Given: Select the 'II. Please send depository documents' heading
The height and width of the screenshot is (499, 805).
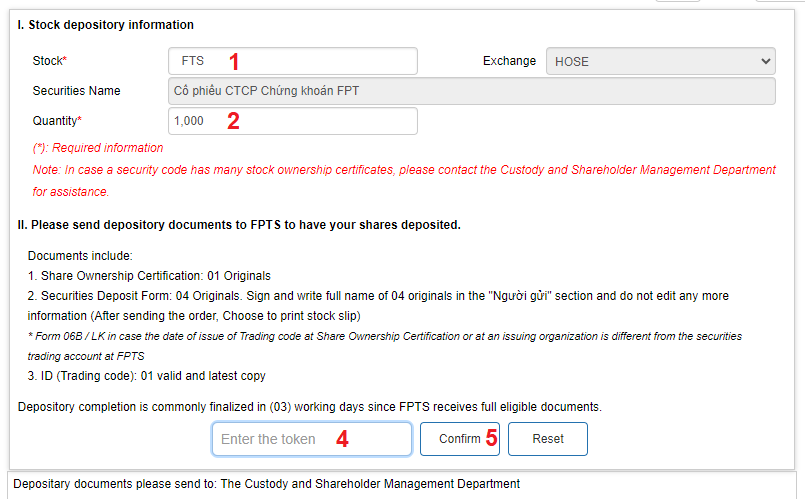Looking at the screenshot, I should click(239, 225).
